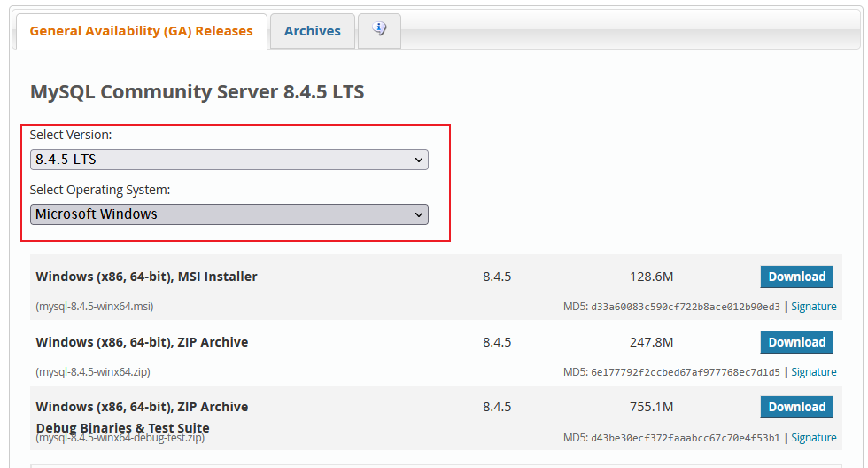This screenshot has width=868, height=468.
Task: Switch to General Availability (GA) Releases tab
Action: [142, 31]
